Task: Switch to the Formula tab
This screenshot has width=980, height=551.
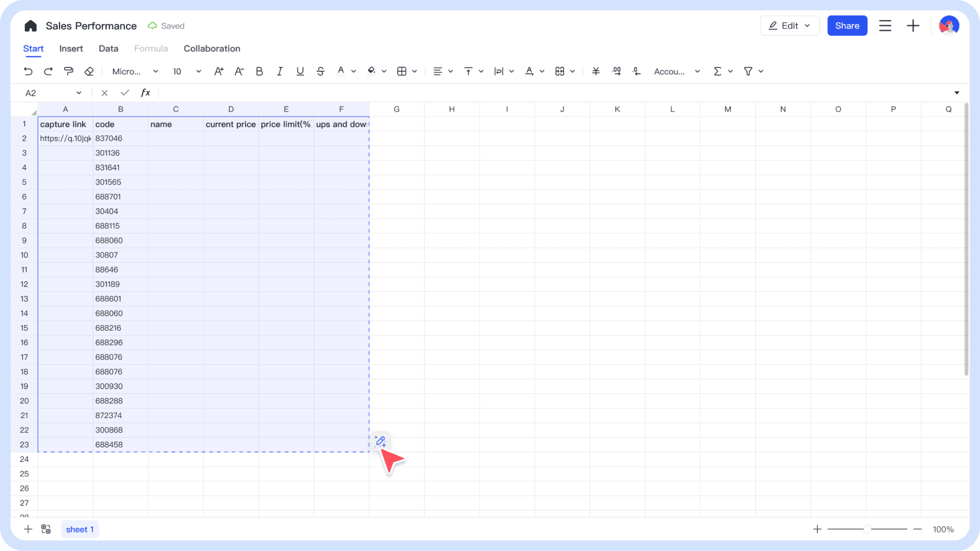Action: point(151,49)
